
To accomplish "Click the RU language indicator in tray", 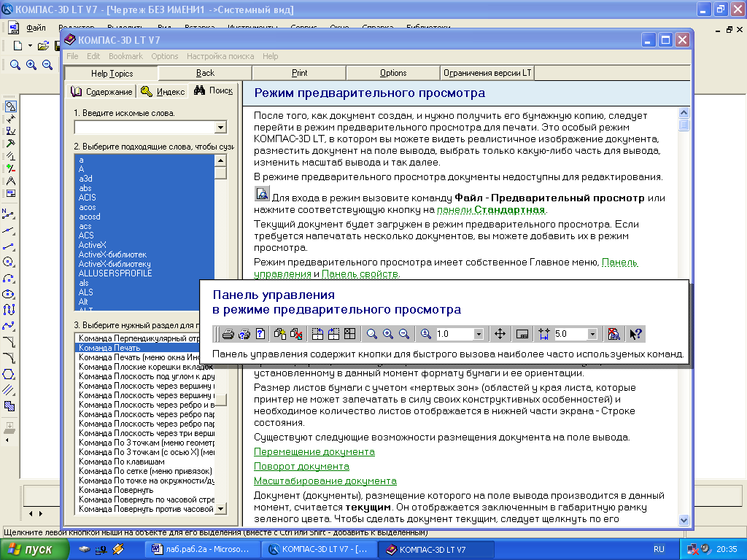I will click(x=659, y=550).
